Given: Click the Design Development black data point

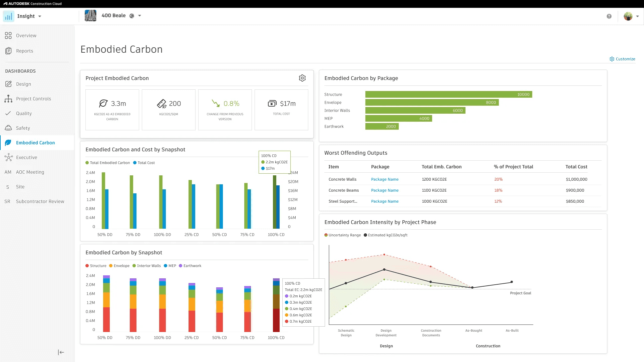Looking at the screenshot, I should pos(384,269).
